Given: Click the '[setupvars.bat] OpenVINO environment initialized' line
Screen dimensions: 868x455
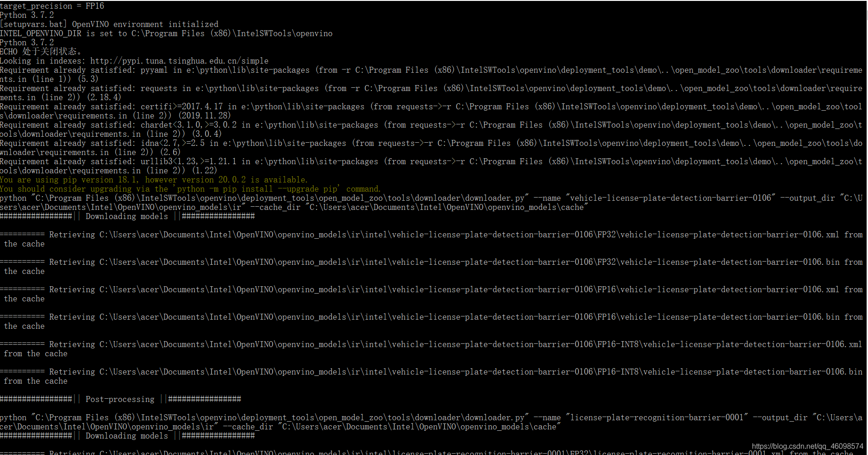Looking at the screenshot, I should click(x=109, y=24).
